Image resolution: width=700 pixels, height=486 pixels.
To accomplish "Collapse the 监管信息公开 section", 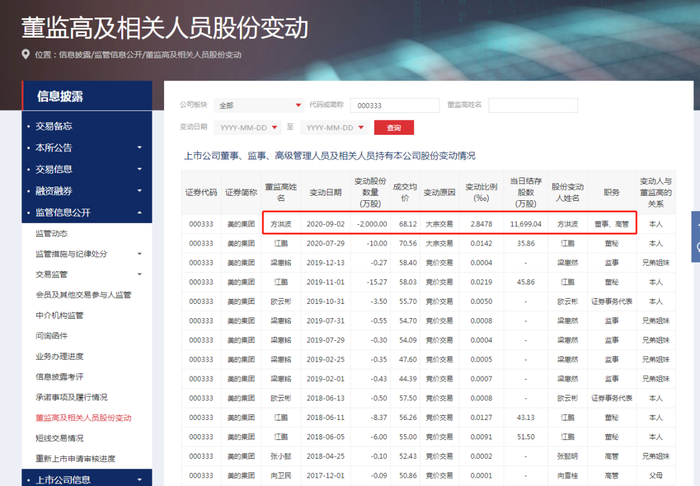I will 139,212.
